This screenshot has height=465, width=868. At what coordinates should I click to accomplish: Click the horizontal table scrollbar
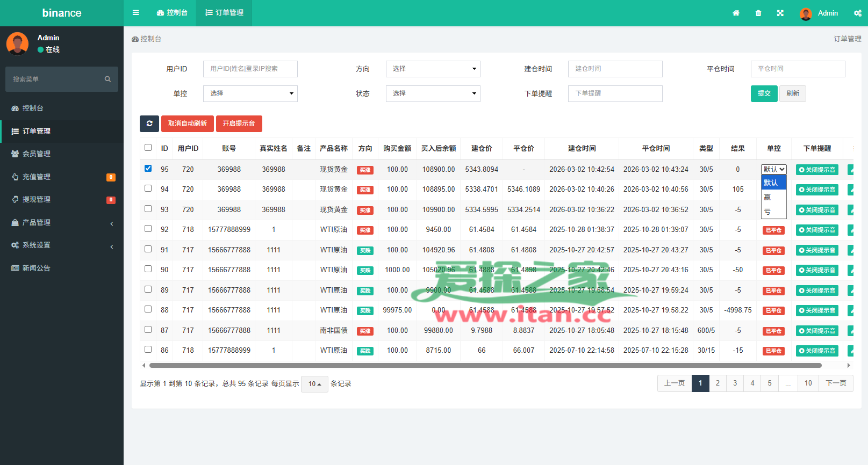coord(484,366)
